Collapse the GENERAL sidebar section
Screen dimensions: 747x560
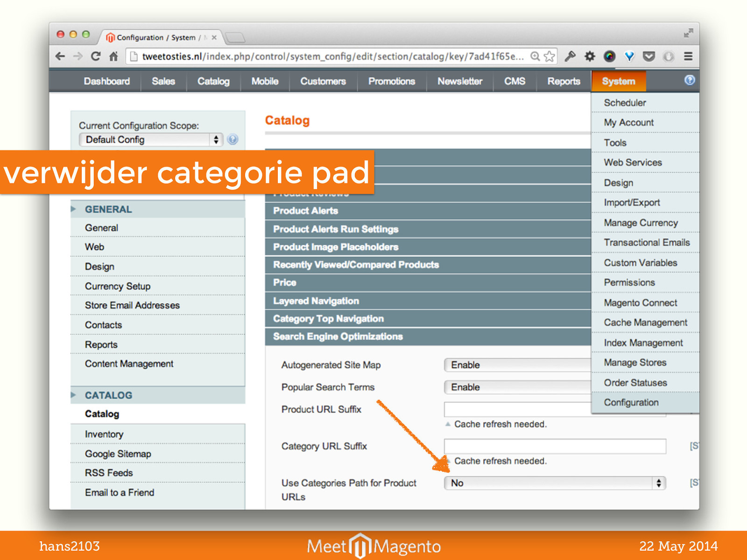pyautogui.click(x=158, y=210)
